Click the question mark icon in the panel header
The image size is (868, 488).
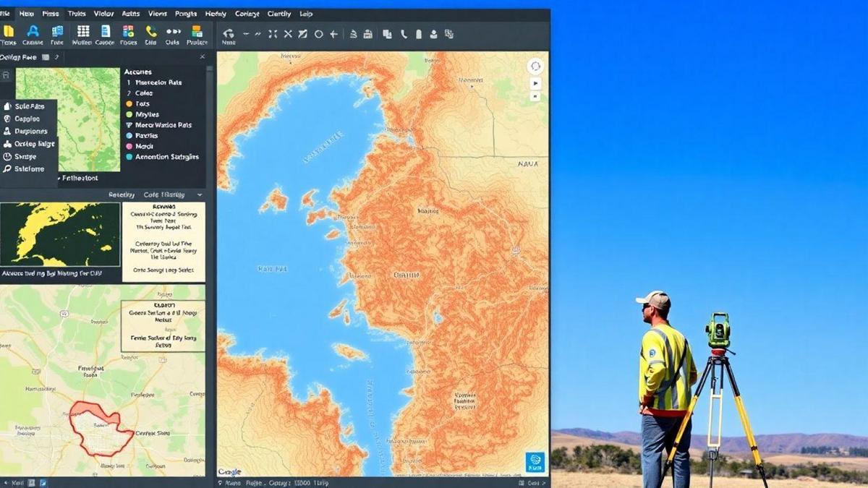56,56
